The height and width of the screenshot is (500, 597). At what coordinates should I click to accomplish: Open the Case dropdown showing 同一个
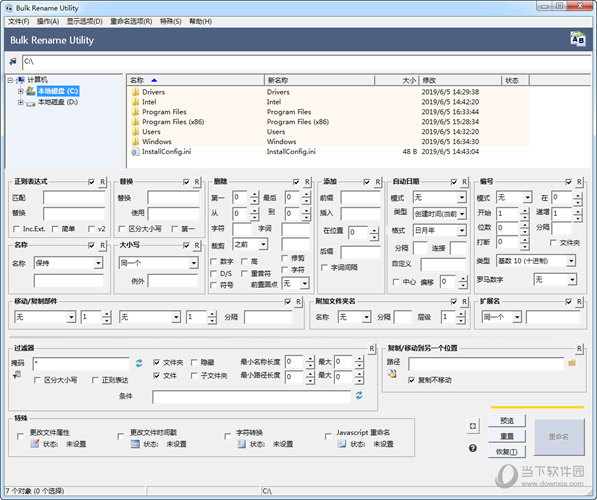click(158, 263)
